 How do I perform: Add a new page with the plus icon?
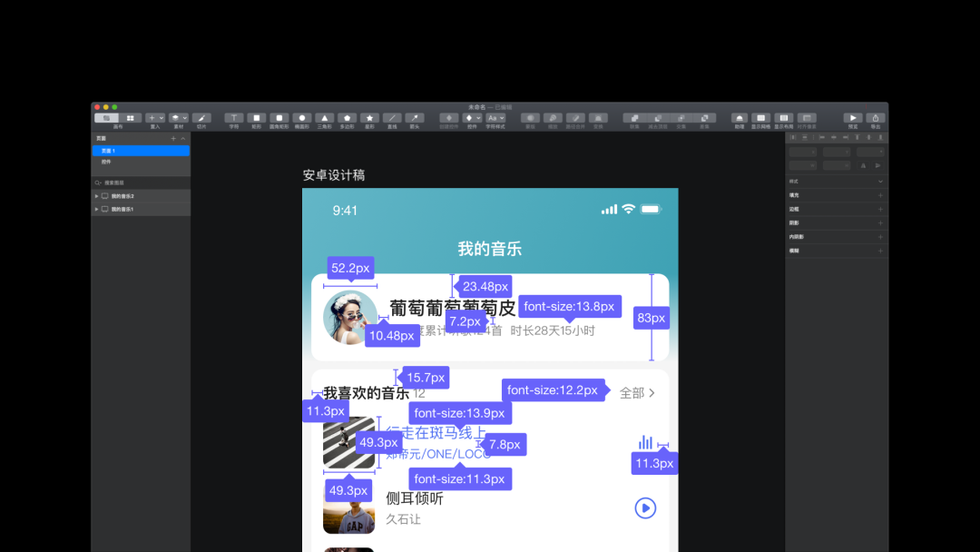click(x=173, y=138)
